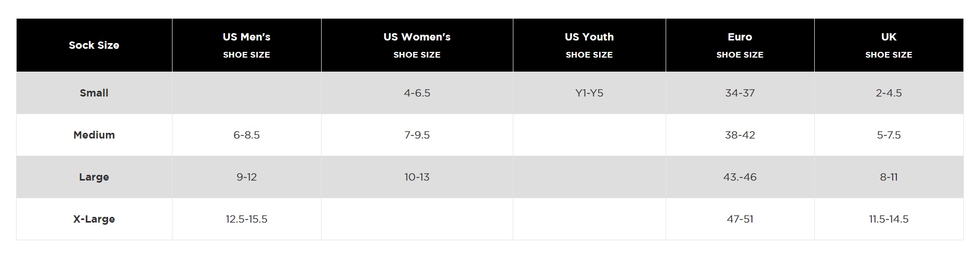Click the Sock Size column header

pyautogui.click(x=94, y=45)
